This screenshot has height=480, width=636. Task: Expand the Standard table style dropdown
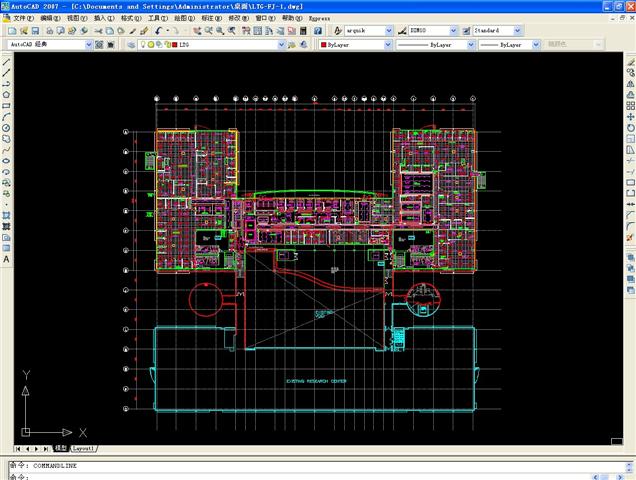517,30
